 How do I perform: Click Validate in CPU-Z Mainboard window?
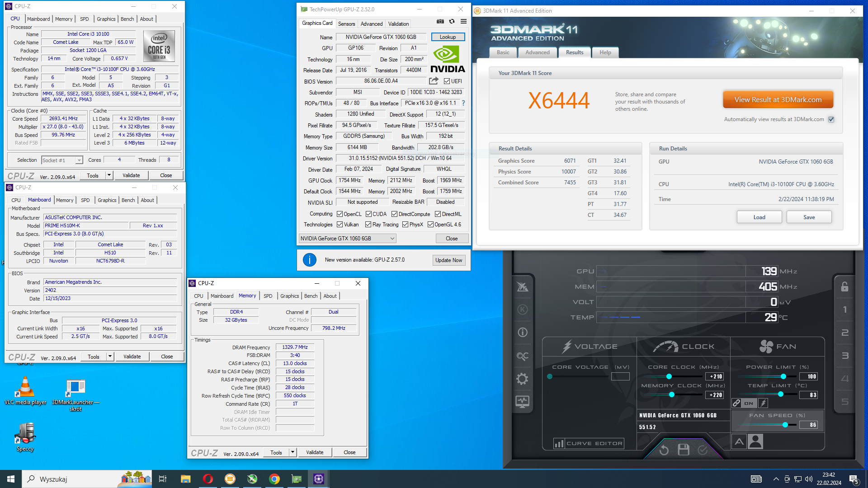(132, 357)
